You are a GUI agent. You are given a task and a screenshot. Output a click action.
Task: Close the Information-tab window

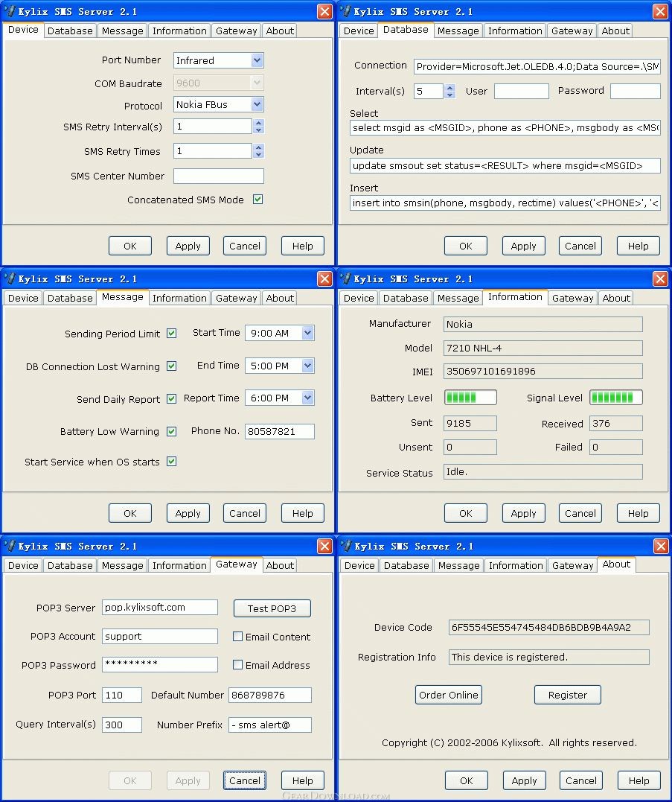660,279
